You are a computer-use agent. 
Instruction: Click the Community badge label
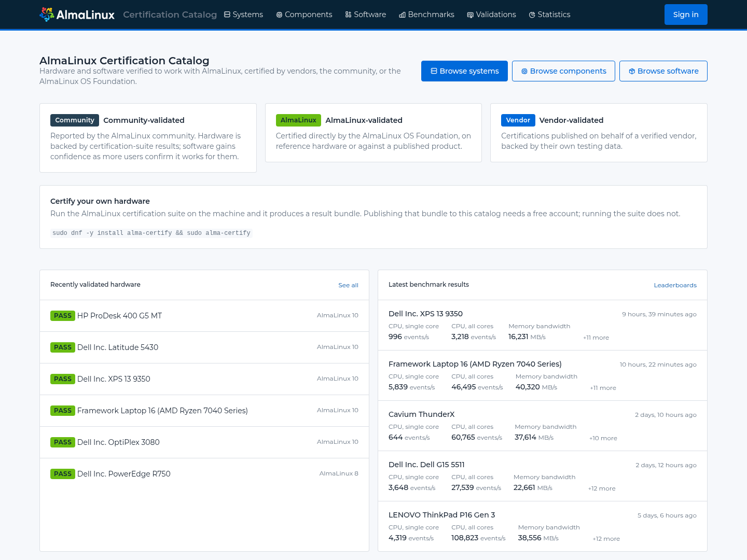click(75, 120)
